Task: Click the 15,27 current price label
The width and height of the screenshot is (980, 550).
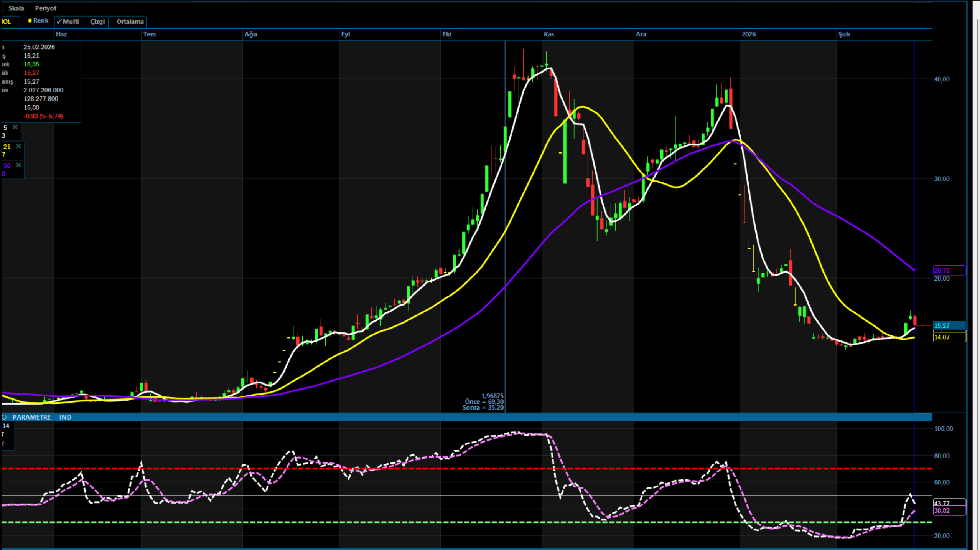Action: click(x=949, y=326)
